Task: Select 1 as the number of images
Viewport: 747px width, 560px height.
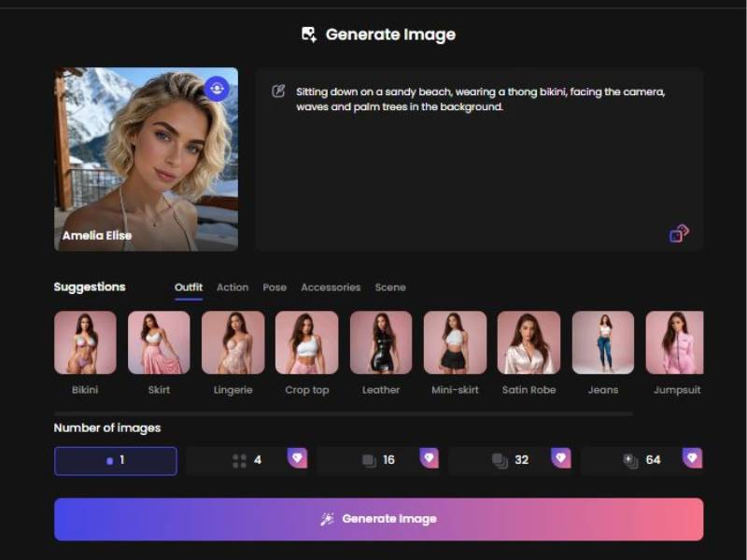Action: [116, 461]
